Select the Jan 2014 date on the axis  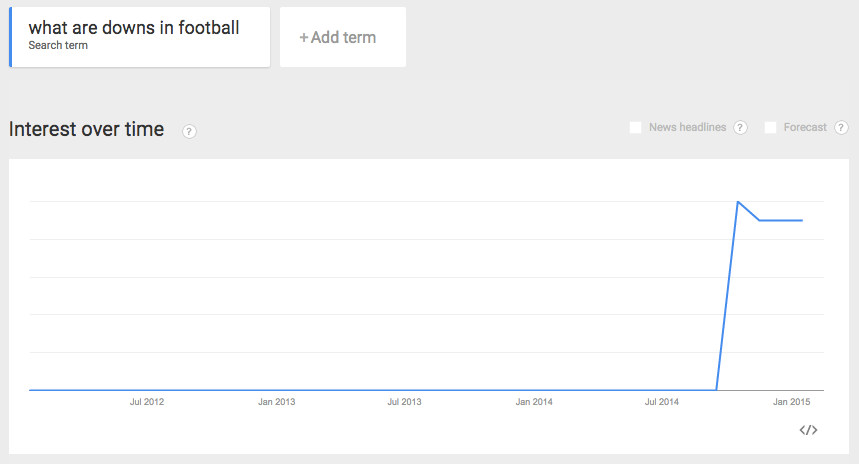(x=534, y=402)
